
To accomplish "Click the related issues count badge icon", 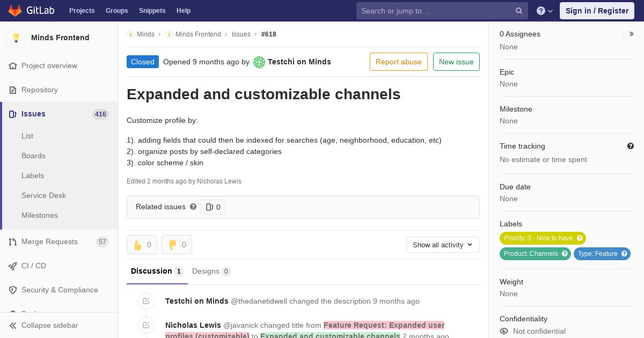I will [x=209, y=207].
